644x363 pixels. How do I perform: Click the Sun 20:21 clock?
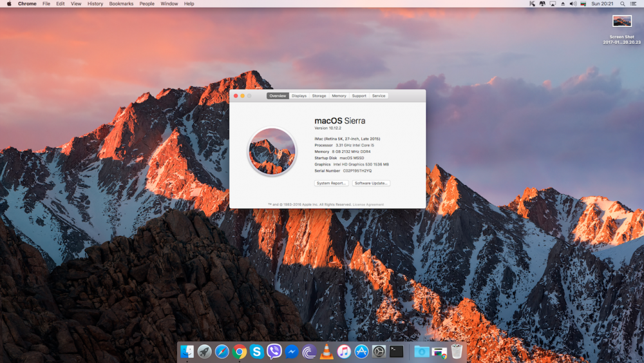click(602, 4)
